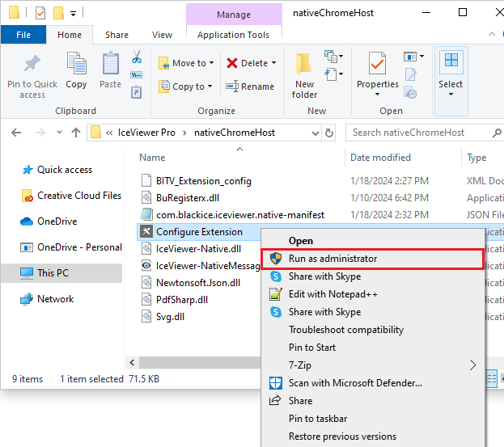Go back with the Back arrow
Viewport: 504px width, 447px height.
tap(16, 133)
